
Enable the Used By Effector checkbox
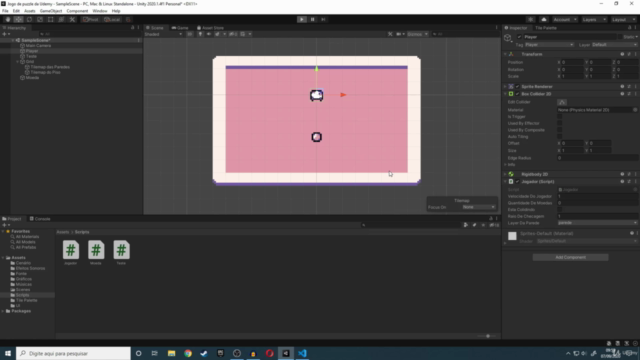(560, 123)
